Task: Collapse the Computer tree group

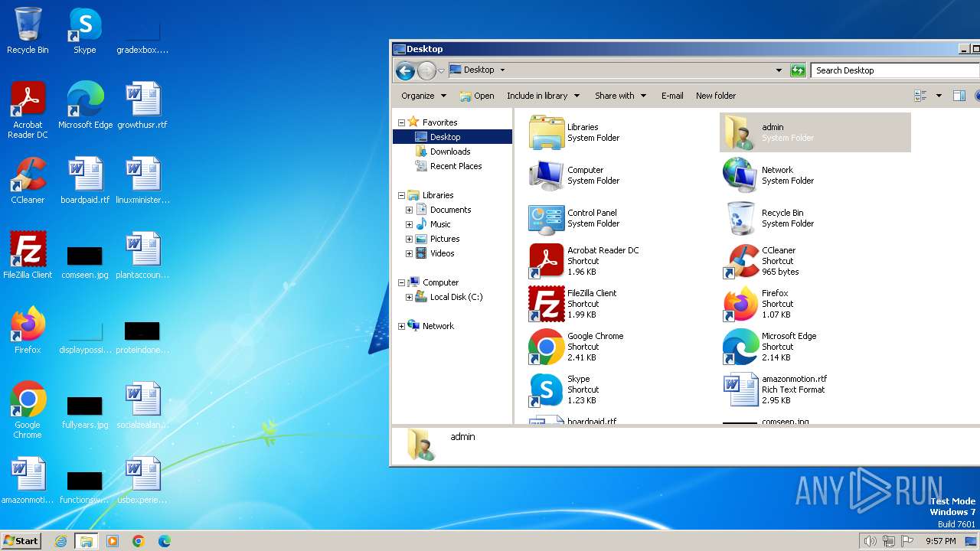Action: pos(401,282)
